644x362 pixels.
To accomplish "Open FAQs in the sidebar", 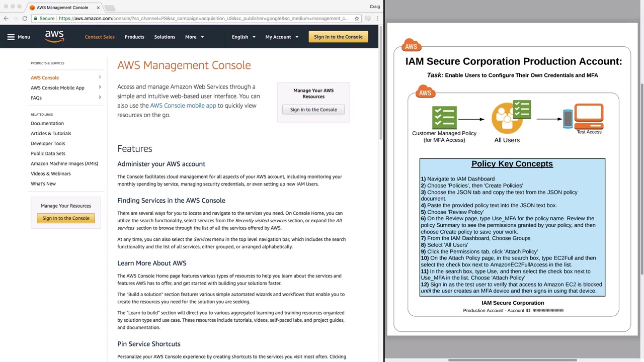I will pos(36,98).
